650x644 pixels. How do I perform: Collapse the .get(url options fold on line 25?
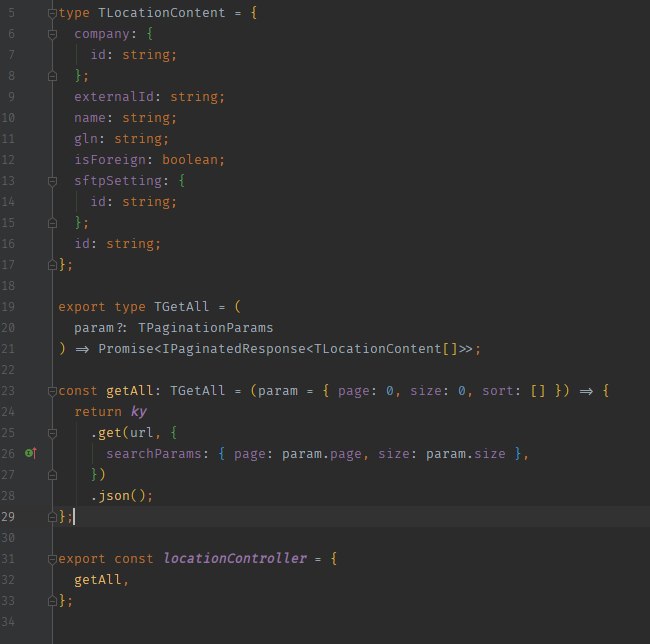pos(52,433)
